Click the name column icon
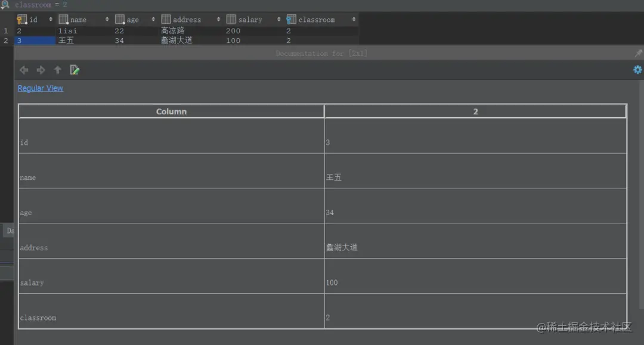The image size is (644, 345). coord(63,19)
